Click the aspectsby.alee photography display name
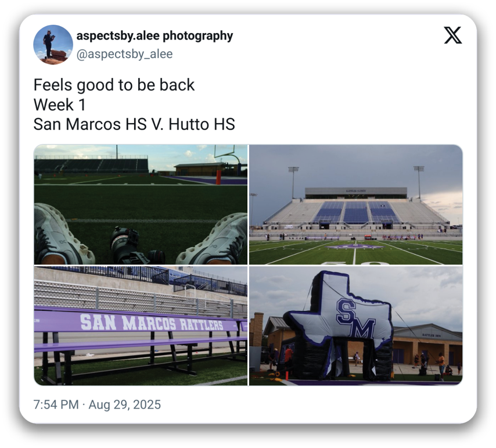Image resolution: width=496 pixels, height=448 pixels. (x=154, y=36)
